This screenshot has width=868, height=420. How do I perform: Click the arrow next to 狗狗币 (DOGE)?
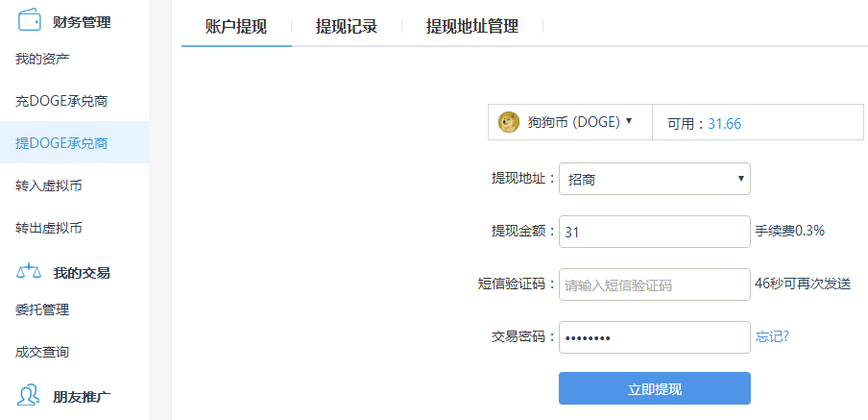[628, 121]
